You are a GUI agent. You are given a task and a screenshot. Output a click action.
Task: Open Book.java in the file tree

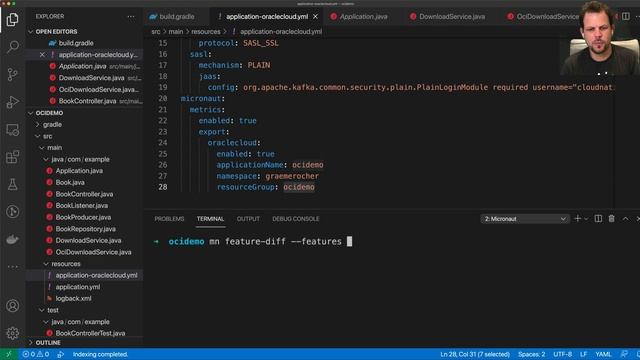tap(70, 182)
